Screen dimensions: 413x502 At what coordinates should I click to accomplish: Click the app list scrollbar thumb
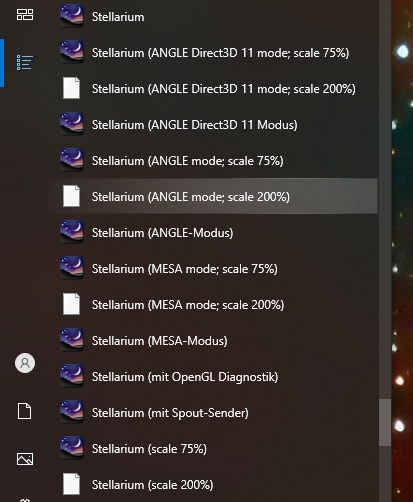pos(385,422)
